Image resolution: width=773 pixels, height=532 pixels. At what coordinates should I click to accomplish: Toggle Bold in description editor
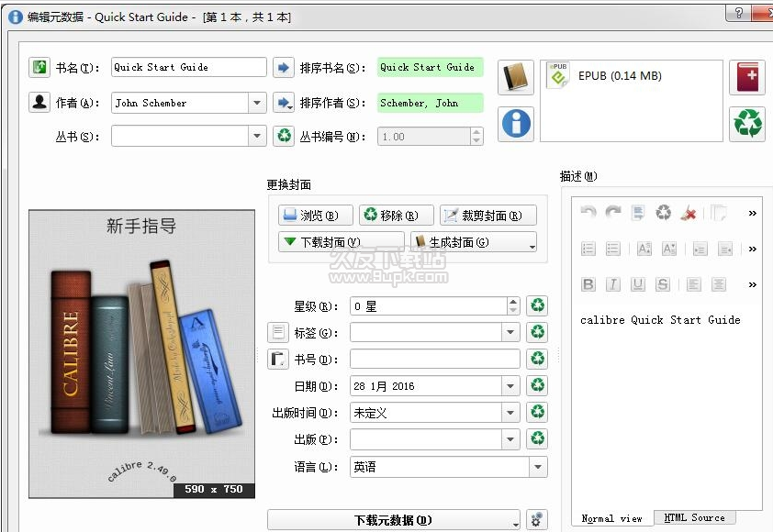pos(588,284)
